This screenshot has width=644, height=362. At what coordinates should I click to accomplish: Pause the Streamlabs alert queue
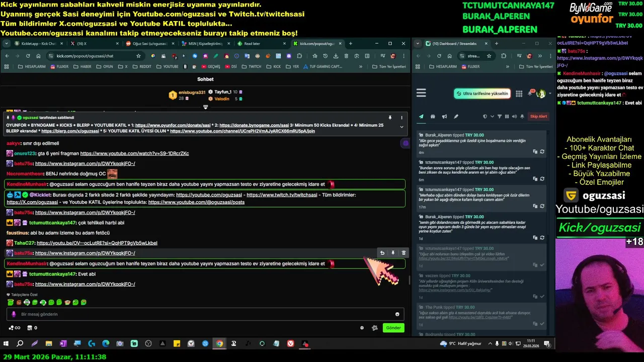click(x=507, y=117)
